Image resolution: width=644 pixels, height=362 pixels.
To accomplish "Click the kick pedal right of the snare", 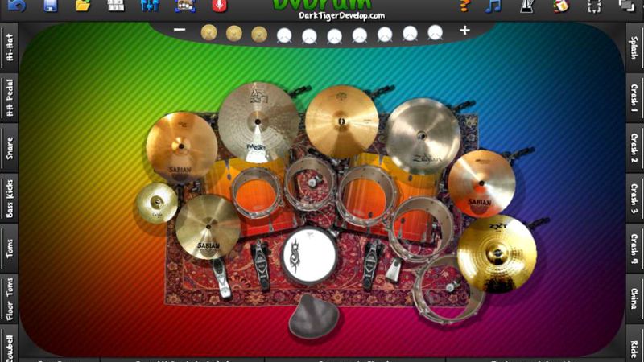I will 371,265.
